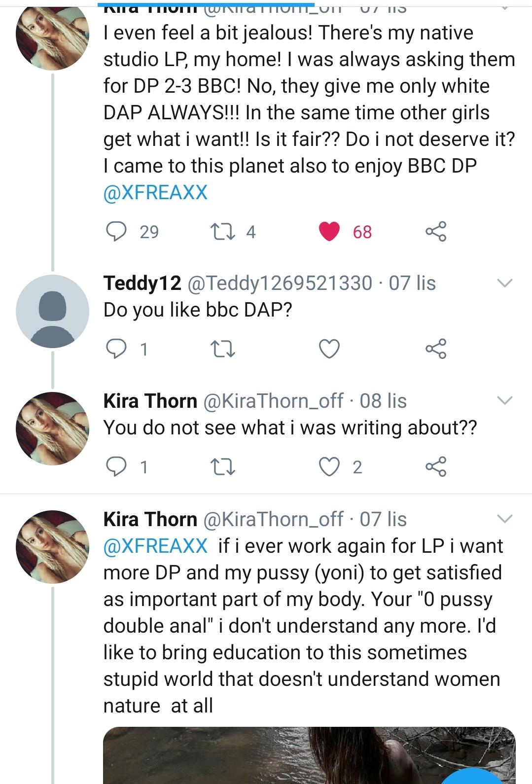The width and height of the screenshot is (532, 784).
Task: Retweet the tweet with 4 retweets
Action: click(217, 231)
